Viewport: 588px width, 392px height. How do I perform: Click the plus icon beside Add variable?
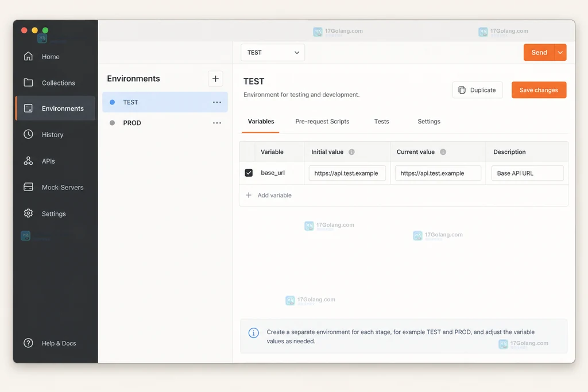coord(248,195)
